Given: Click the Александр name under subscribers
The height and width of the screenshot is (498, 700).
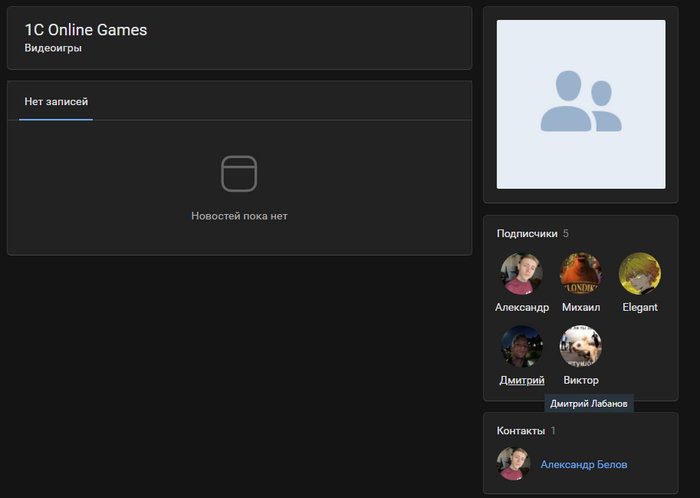Looking at the screenshot, I should [521, 307].
